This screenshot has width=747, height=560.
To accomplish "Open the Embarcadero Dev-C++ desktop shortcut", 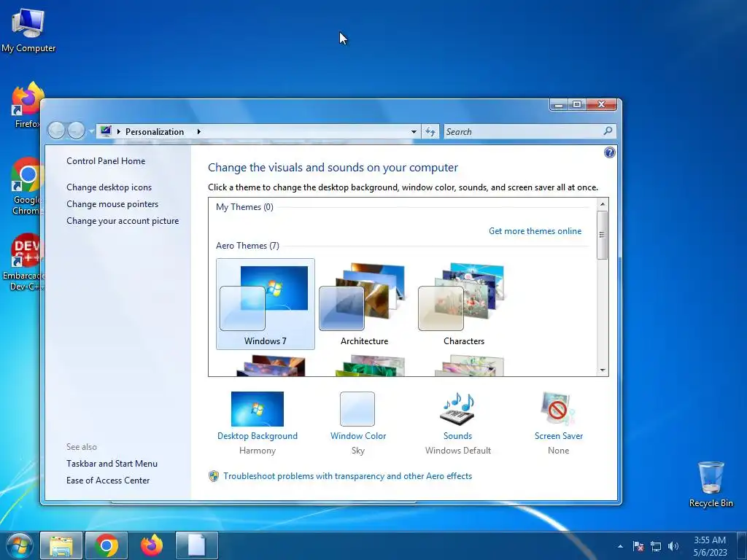I will point(24,262).
